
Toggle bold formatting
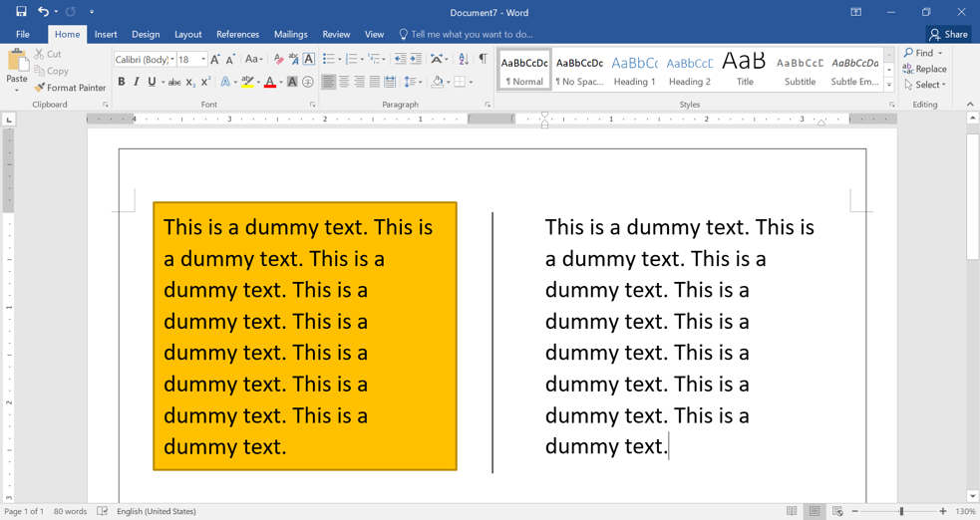(x=122, y=82)
